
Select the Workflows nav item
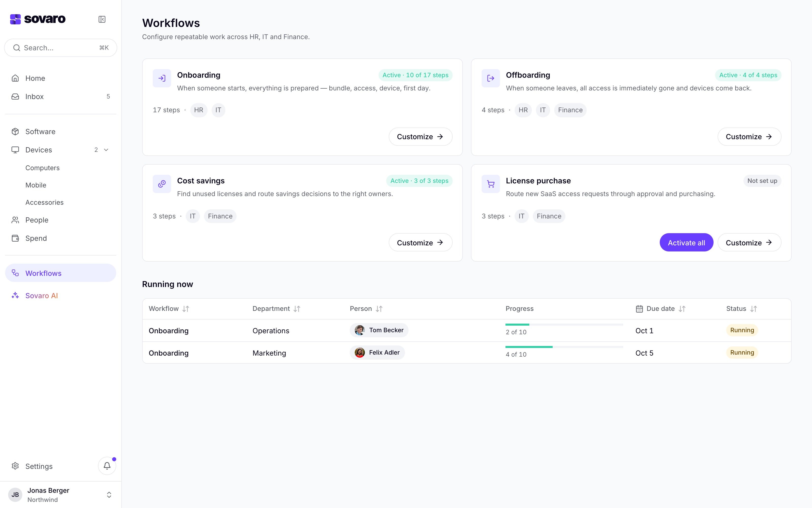click(x=60, y=273)
